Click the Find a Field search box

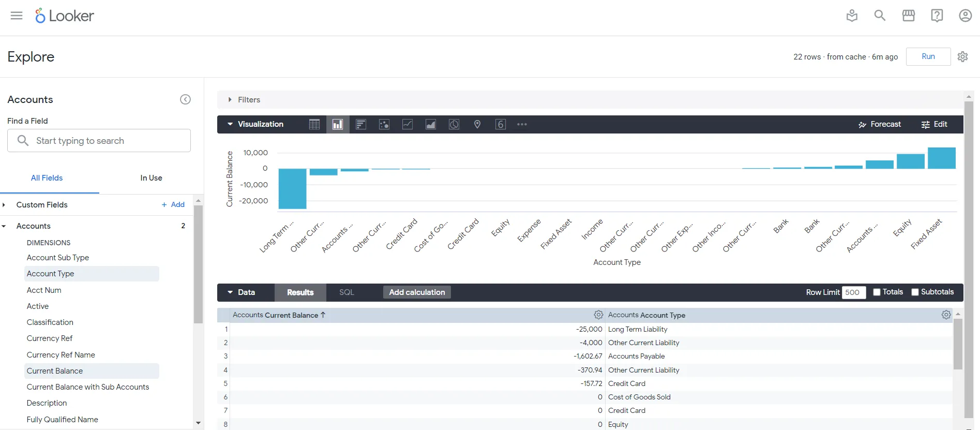point(99,141)
